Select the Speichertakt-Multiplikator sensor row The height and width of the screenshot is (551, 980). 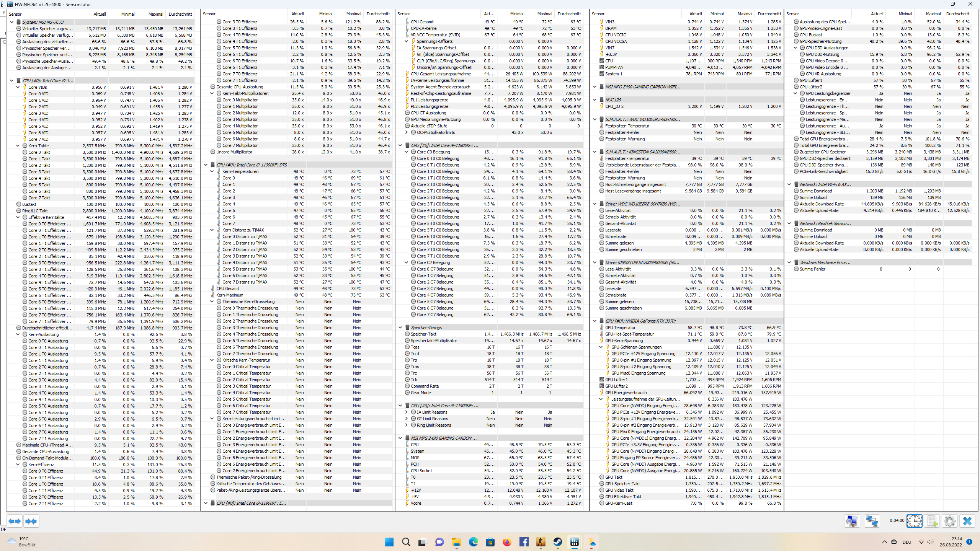434,341
